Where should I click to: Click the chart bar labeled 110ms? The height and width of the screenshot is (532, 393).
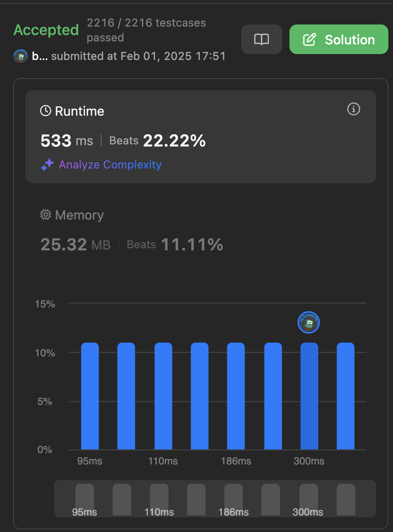coord(163,396)
